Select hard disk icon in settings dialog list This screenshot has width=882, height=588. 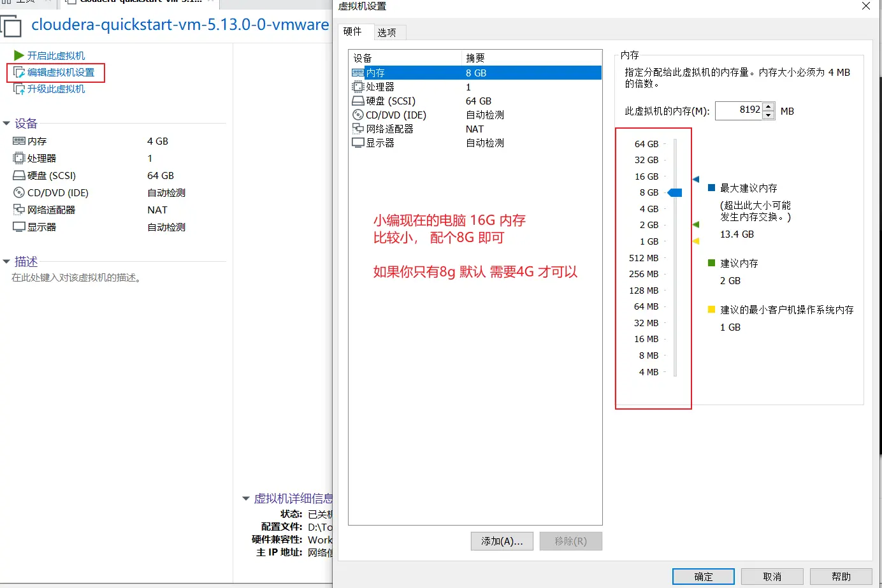coord(358,101)
